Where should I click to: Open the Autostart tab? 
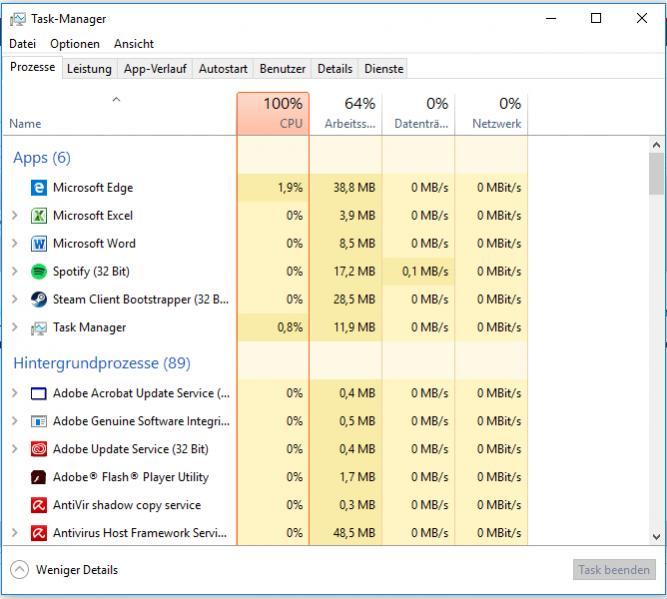point(223,69)
